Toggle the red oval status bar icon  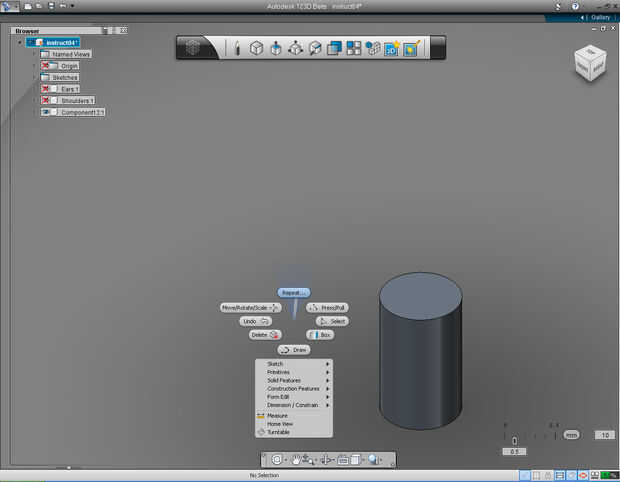click(583, 475)
